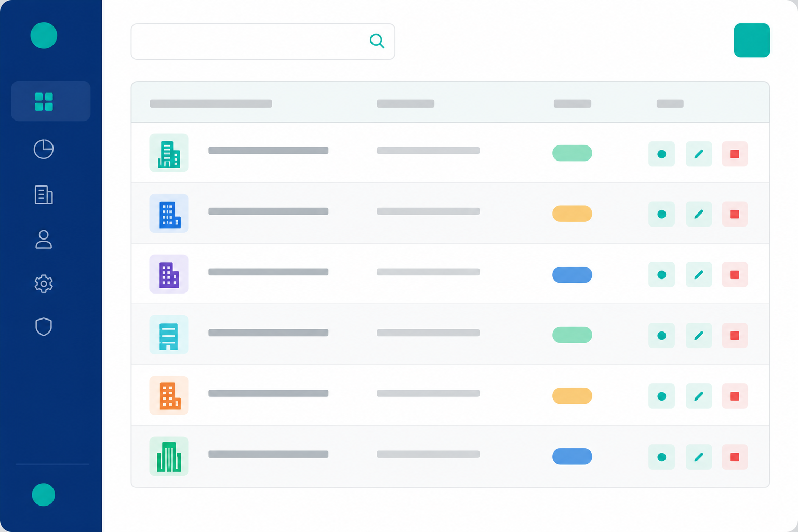
Task: Click inside the search input field
Action: (263, 42)
